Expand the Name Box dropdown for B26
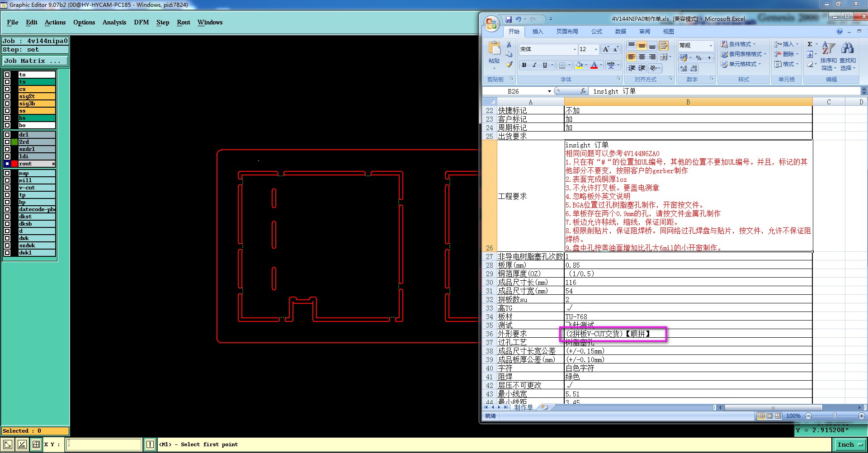 549,91
